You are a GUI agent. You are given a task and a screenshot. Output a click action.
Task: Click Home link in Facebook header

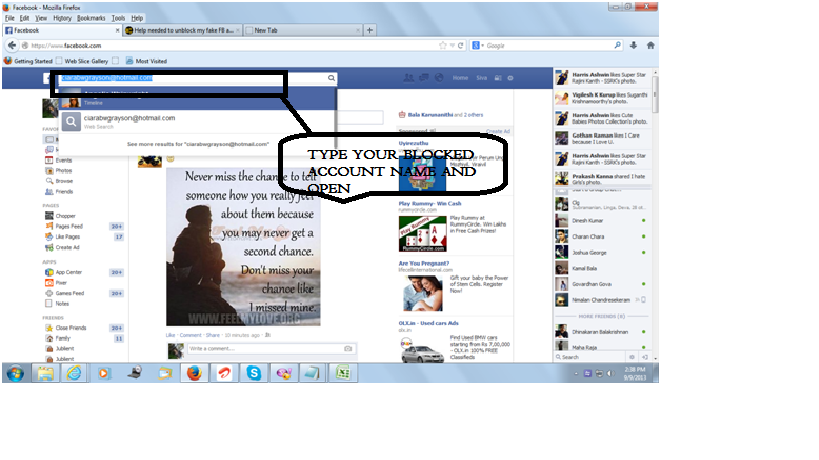(460, 78)
